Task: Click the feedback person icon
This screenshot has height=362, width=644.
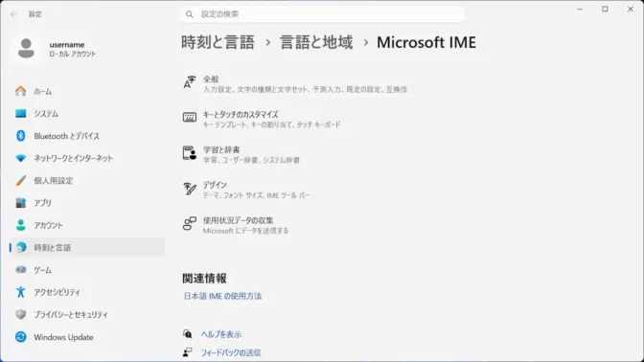Action: [x=187, y=352]
